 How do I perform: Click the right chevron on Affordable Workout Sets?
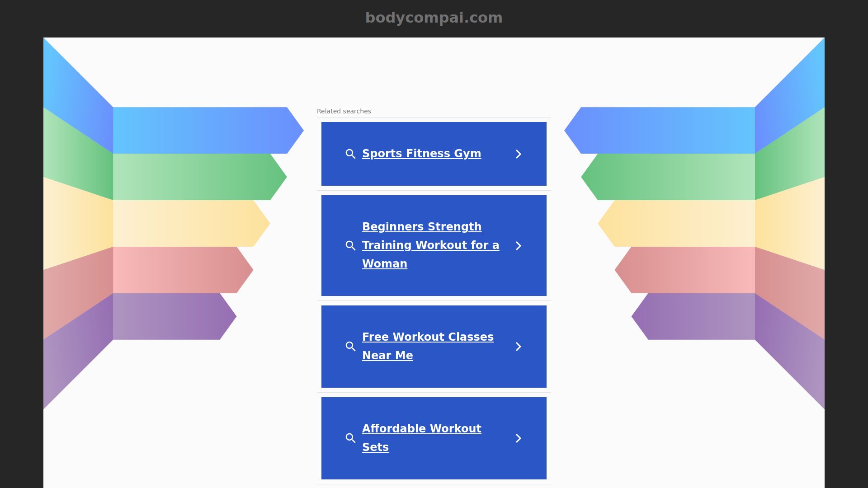[519, 438]
